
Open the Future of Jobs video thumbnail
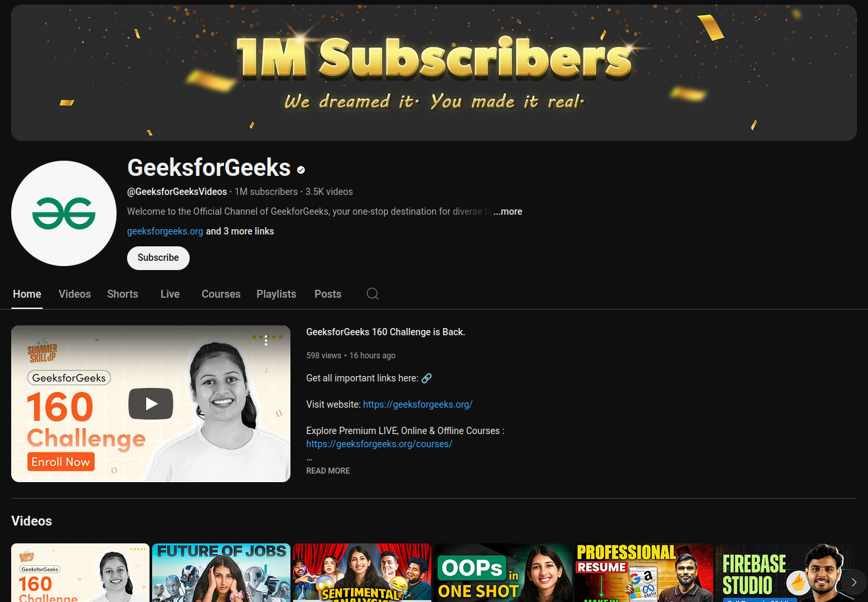pyautogui.click(x=221, y=572)
